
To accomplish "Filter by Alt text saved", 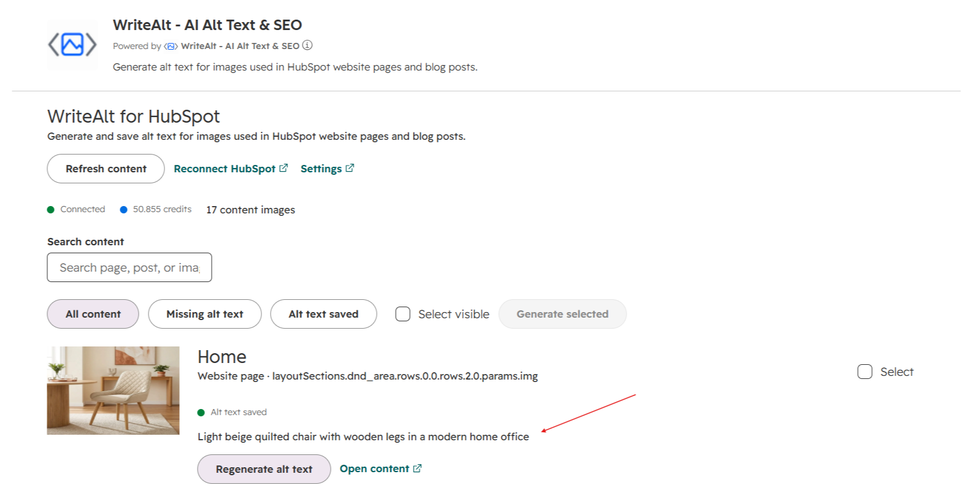I will coord(323,314).
